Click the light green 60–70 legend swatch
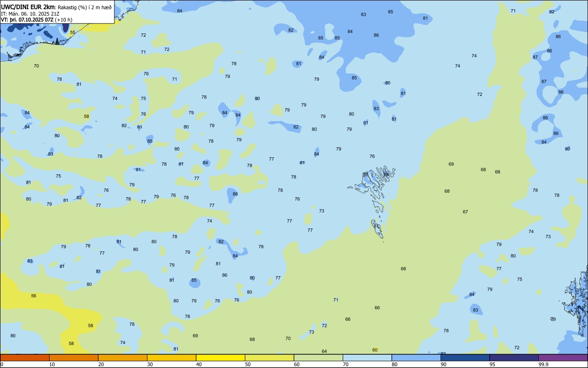This screenshot has width=588, height=368. pyautogui.click(x=318, y=357)
